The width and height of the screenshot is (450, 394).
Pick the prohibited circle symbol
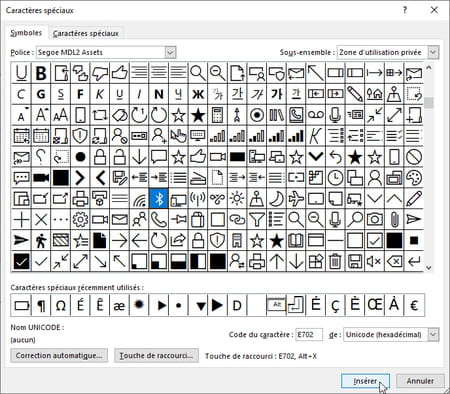[414, 157]
